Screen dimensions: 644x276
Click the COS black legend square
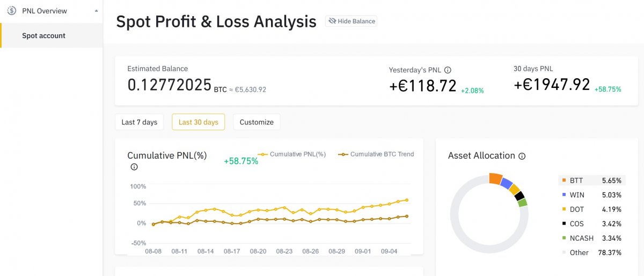pos(563,224)
